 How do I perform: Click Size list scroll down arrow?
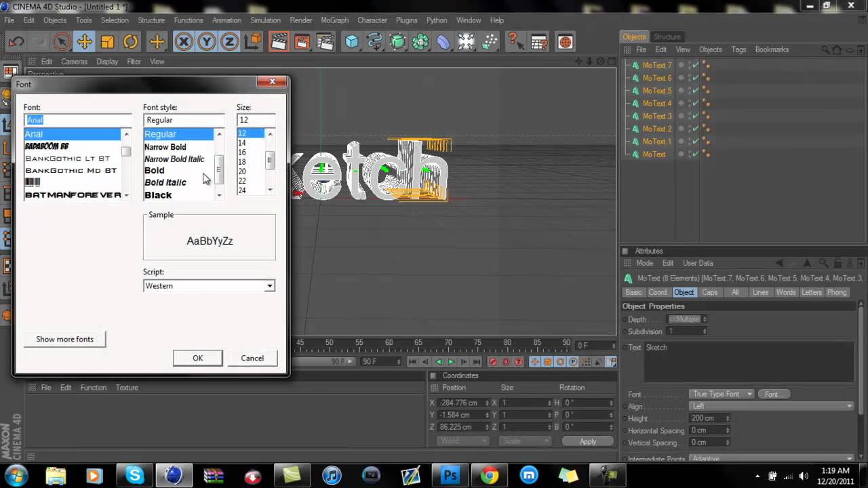point(270,190)
